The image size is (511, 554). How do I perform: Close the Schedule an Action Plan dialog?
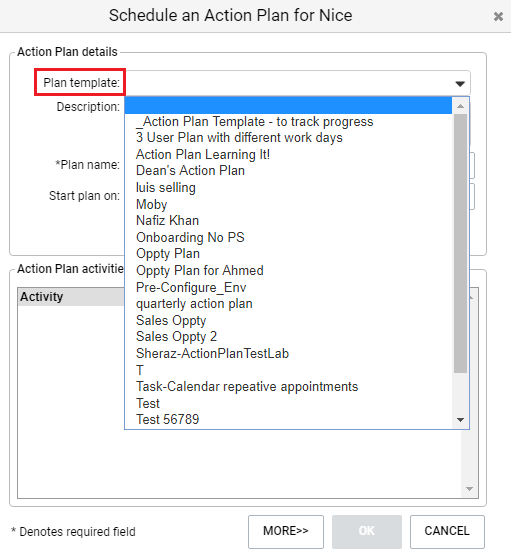(x=498, y=16)
